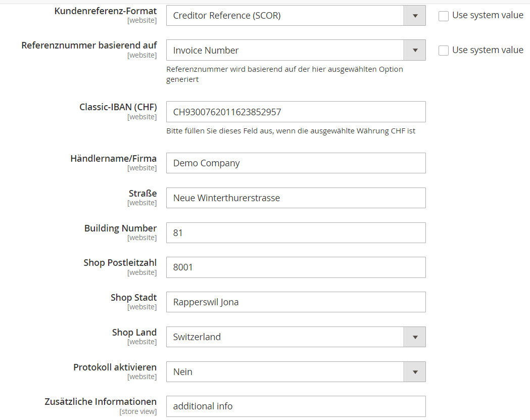This screenshot has height=420, width=530.
Task: Enable Use system value for Kundenreferenz-Format
Action: tap(444, 16)
